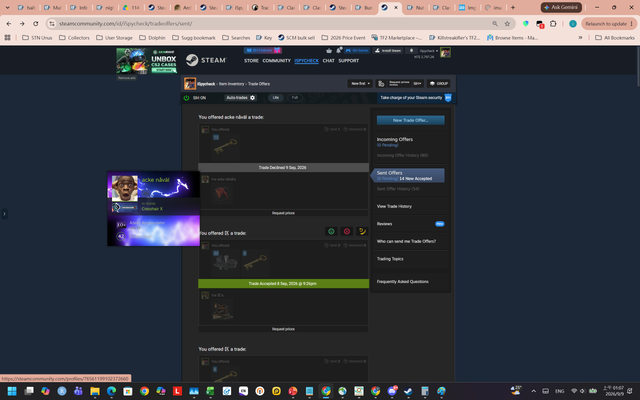This screenshot has width=640, height=400.
Task: Click the Relaunch to update button
Action: 608,24
